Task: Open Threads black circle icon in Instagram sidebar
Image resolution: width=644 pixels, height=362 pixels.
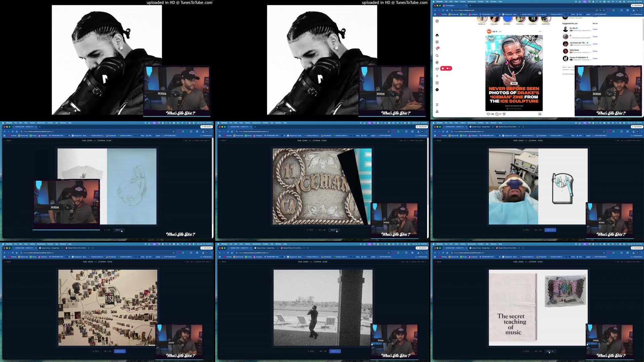Action: point(437,90)
